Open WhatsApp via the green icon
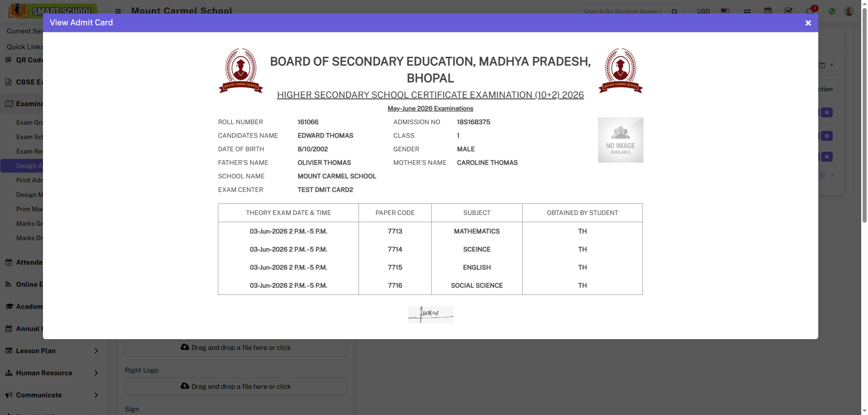Screen dimensions: 868x415 [832, 11]
